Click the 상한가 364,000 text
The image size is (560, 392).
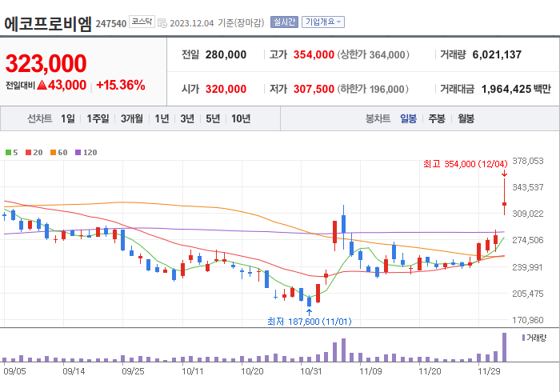(x=374, y=54)
